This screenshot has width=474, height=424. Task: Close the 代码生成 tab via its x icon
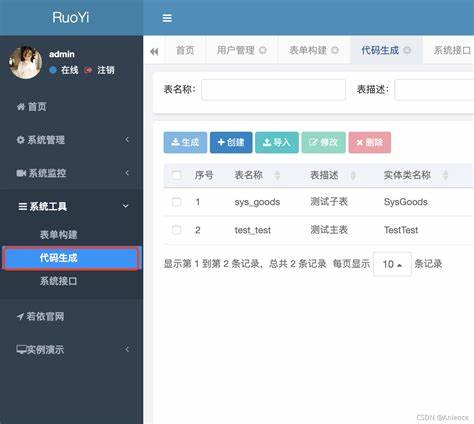click(407, 50)
